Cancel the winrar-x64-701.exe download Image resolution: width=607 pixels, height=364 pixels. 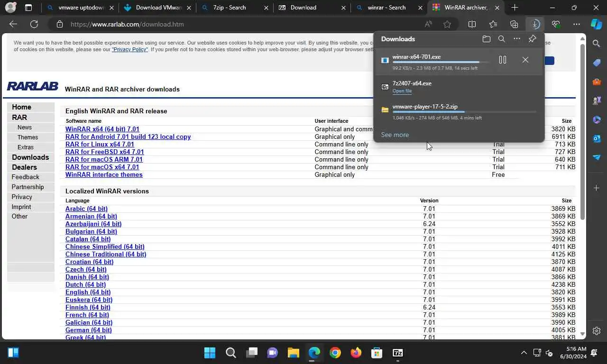[x=525, y=60]
